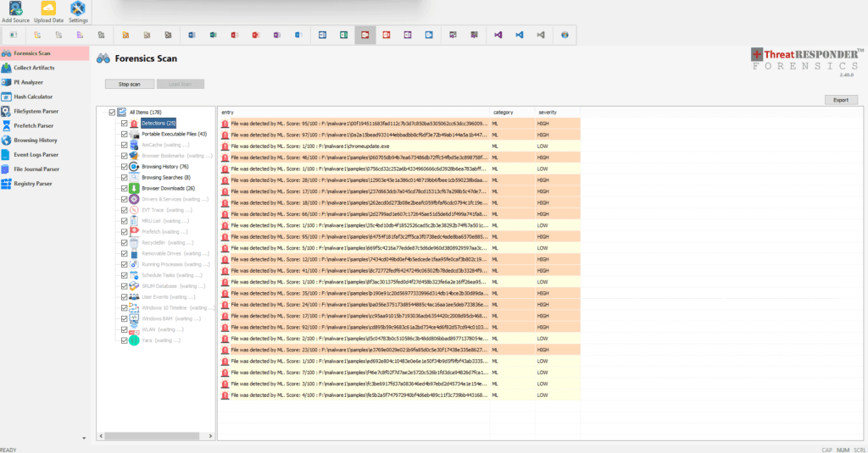Sort by the entry column header
Viewport: 868px width, 453px height.
[353, 113]
